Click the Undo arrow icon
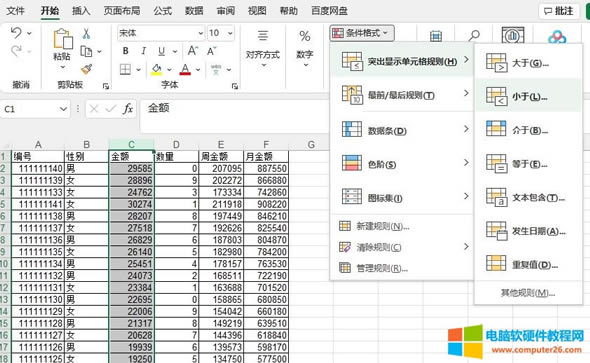This screenshot has height=363, width=590. click(16, 33)
